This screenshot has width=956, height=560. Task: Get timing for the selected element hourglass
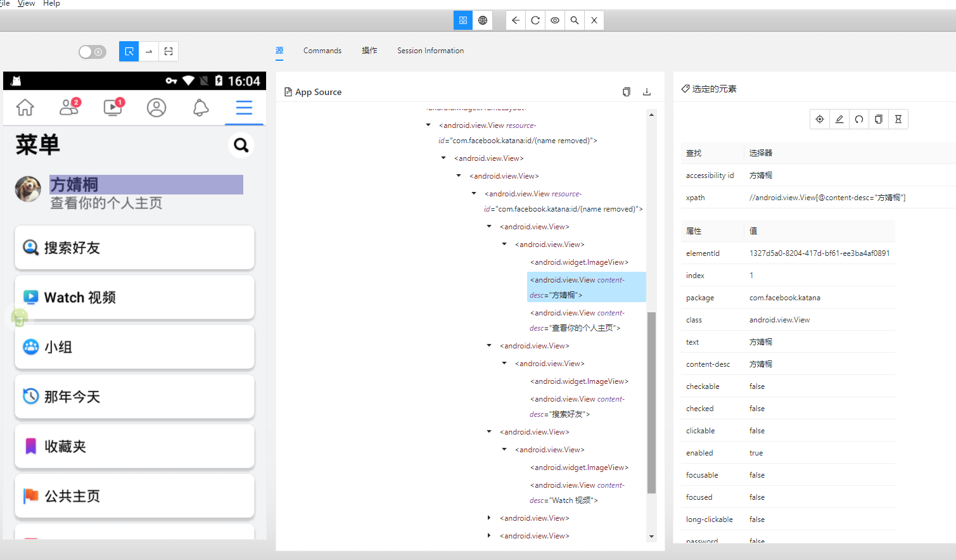click(898, 119)
